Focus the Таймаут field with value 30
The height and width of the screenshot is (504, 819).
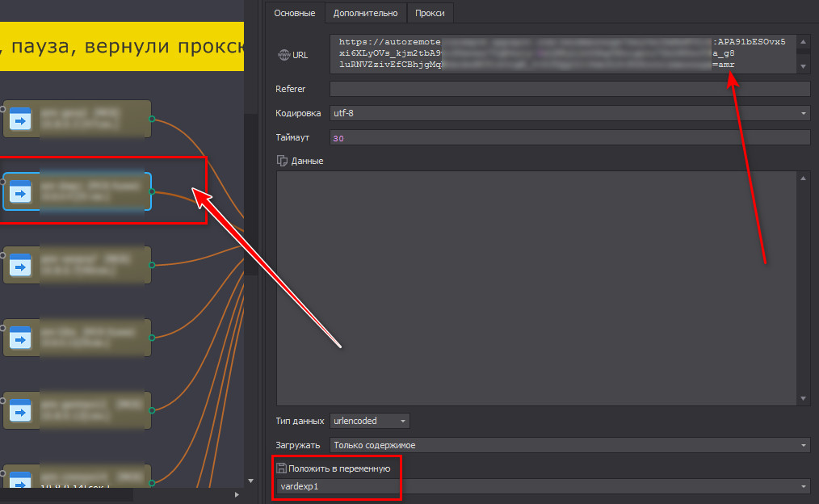(x=569, y=138)
